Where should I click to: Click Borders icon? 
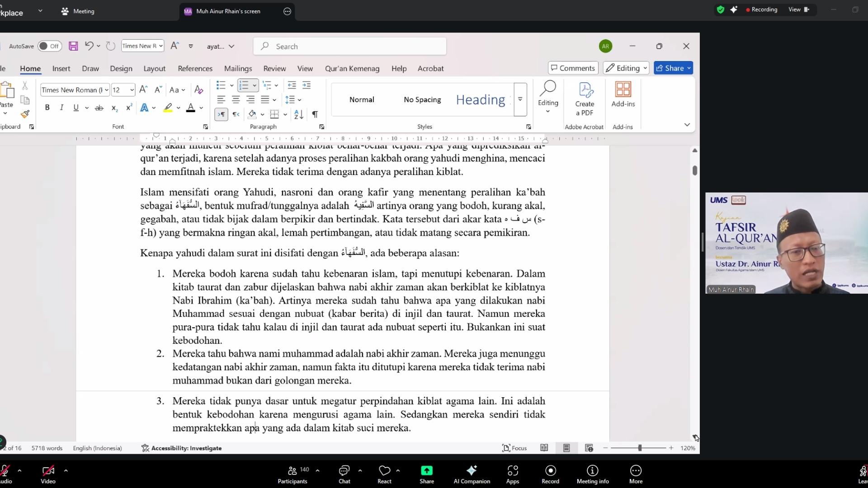tap(274, 114)
